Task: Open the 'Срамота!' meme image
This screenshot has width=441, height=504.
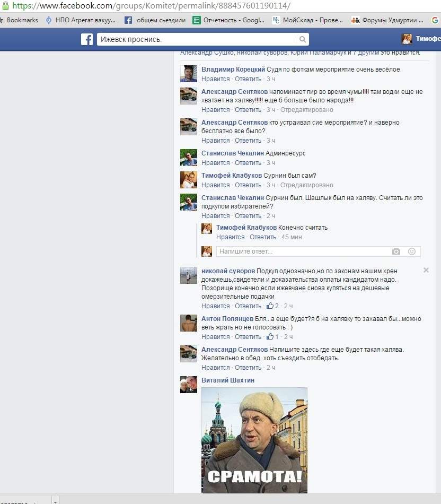Action: pos(254,440)
